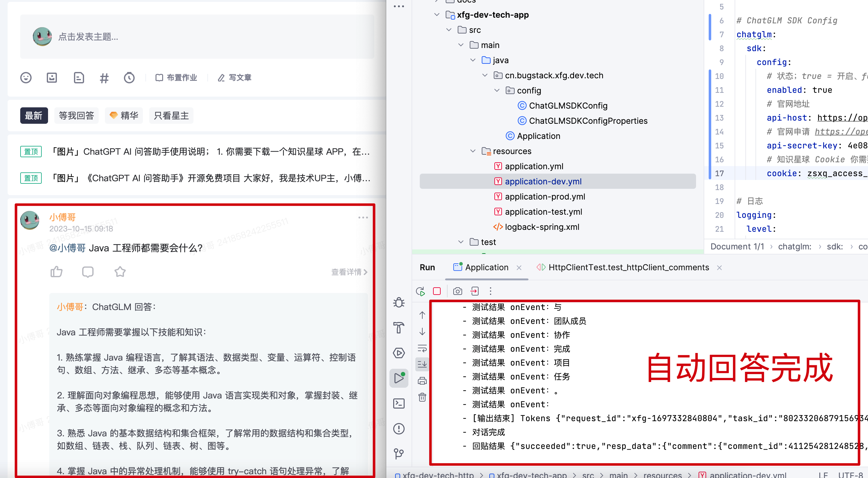
Task: Toggle scroll-to-end icon in console sidebar
Action: click(422, 364)
